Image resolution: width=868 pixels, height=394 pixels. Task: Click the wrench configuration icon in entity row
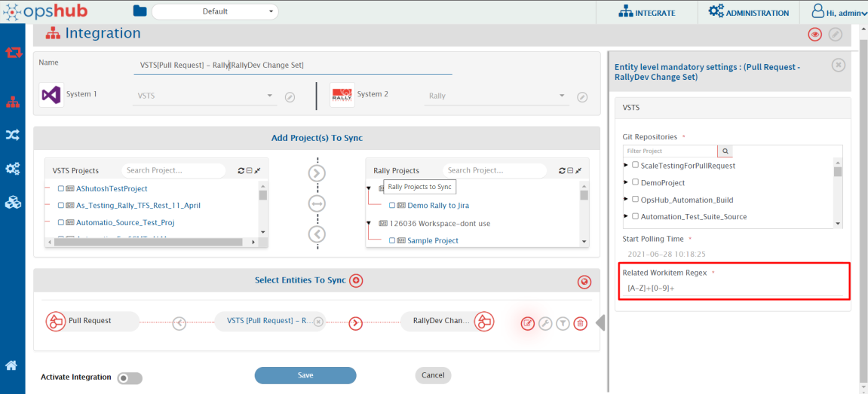point(545,323)
